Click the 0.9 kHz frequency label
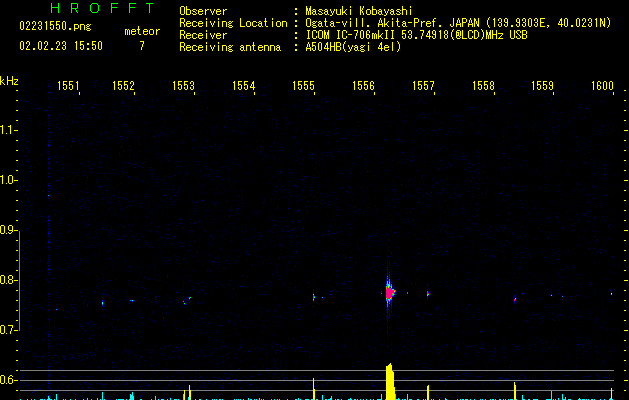The width and height of the screenshot is (629, 400). (x=8, y=230)
